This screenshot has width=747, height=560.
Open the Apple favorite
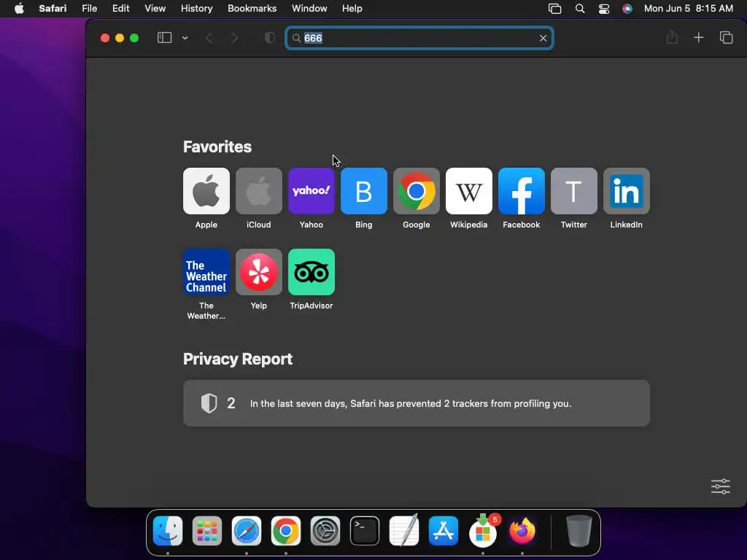[206, 191]
